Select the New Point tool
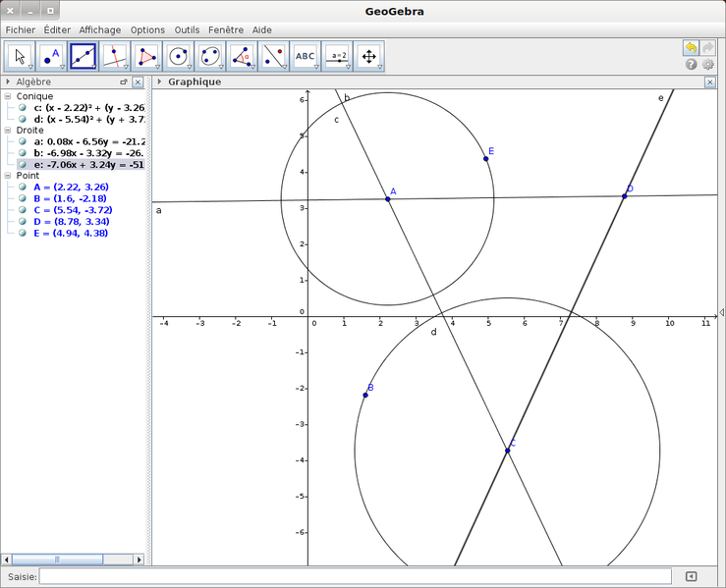This screenshot has height=588, width=726. (x=51, y=57)
